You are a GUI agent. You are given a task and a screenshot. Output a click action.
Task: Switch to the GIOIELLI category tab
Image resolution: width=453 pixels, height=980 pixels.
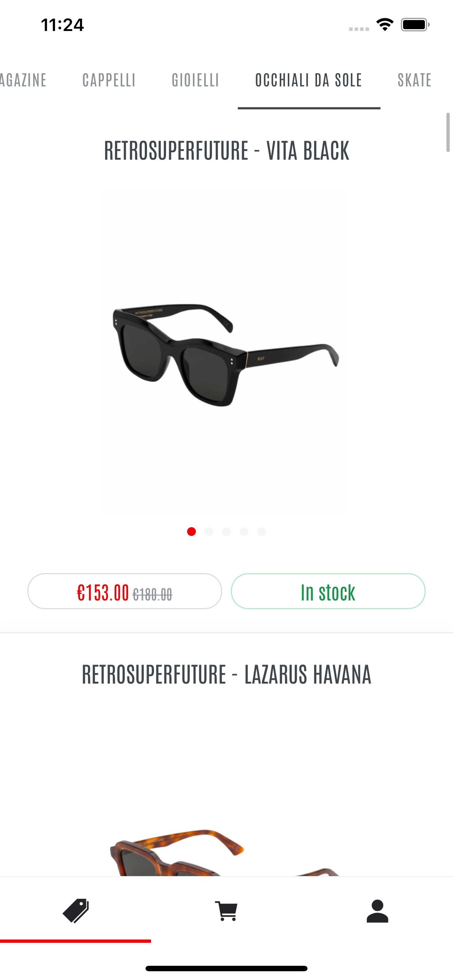tap(195, 80)
